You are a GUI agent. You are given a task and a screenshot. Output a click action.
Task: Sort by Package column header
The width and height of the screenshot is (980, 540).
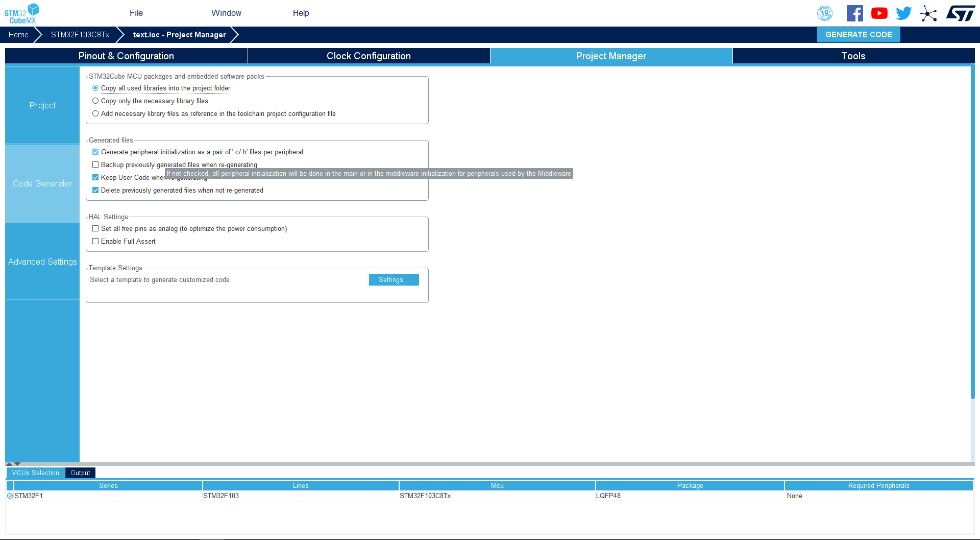pos(690,485)
